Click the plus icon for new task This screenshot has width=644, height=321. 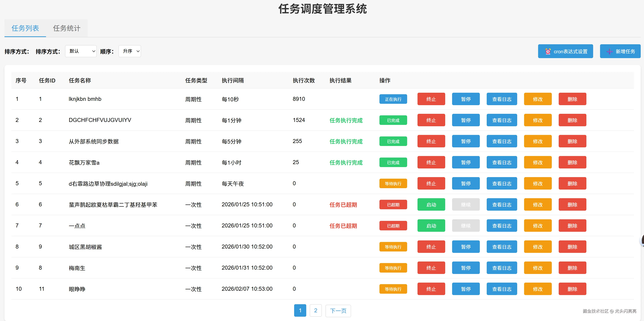click(x=610, y=52)
